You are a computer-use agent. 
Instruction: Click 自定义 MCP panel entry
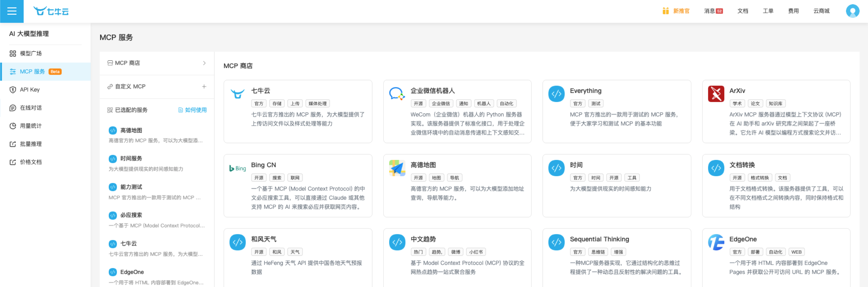click(157, 87)
